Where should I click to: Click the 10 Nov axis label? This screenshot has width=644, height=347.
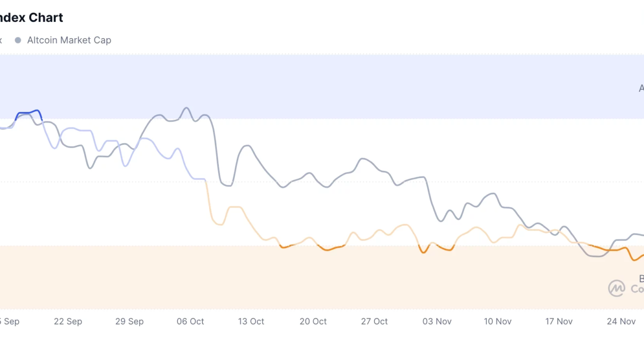(497, 321)
